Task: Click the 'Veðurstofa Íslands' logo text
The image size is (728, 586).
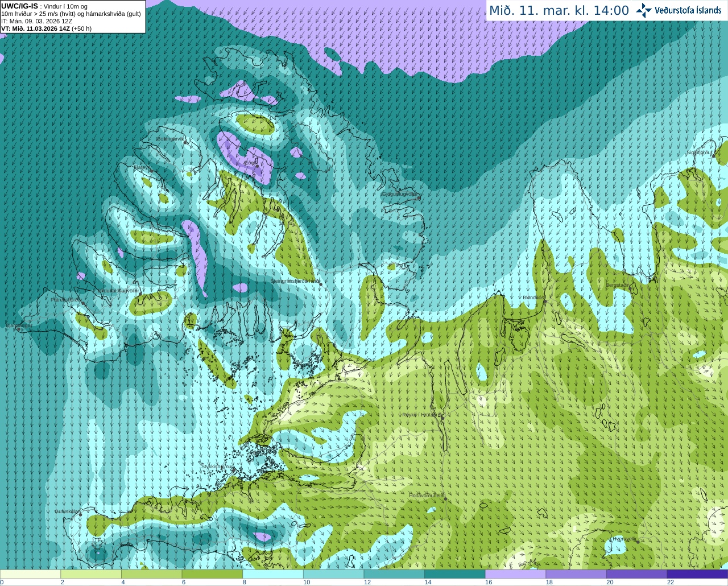Action: [x=688, y=10]
